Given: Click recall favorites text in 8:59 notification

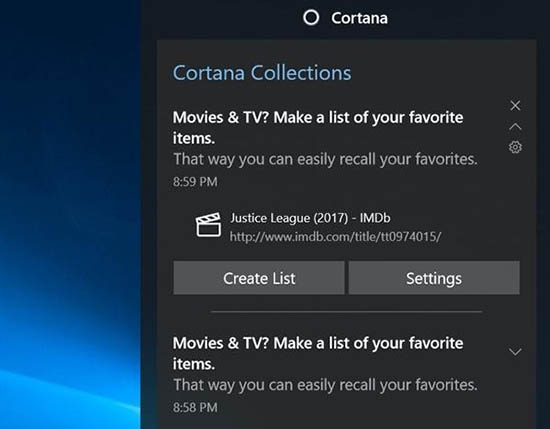Looking at the screenshot, I should pos(325,159).
